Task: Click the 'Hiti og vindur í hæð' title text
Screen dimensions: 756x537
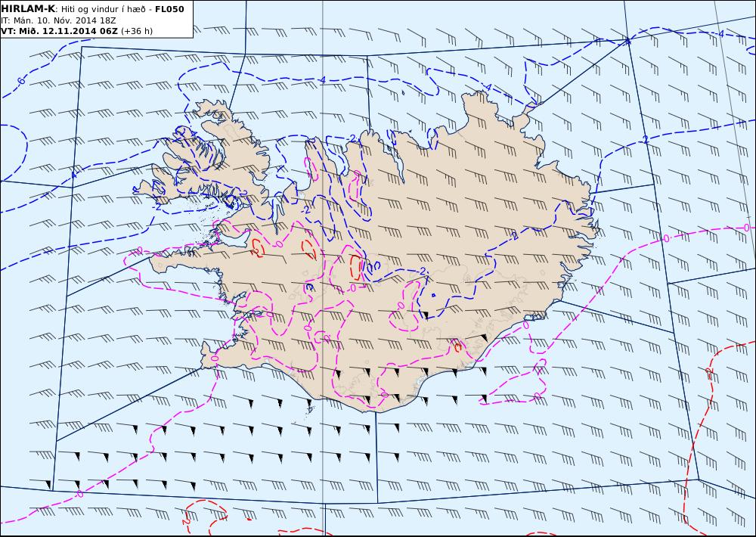Action: coord(103,10)
